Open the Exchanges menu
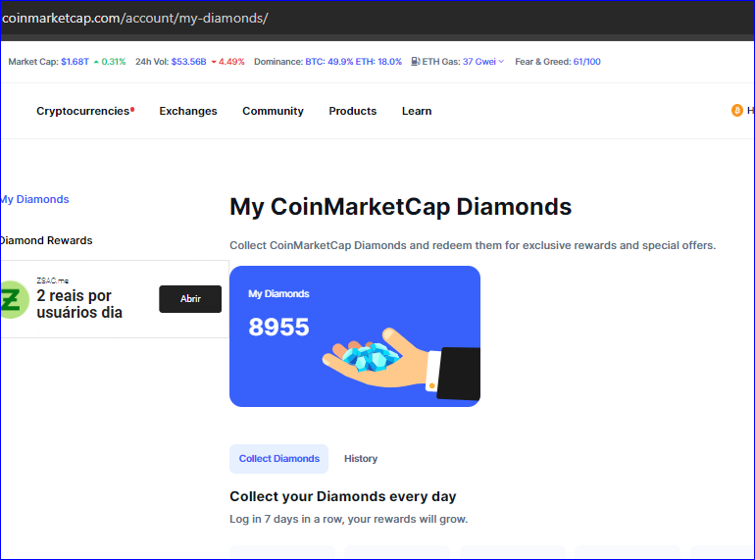755x560 pixels. click(x=188, y=111)
